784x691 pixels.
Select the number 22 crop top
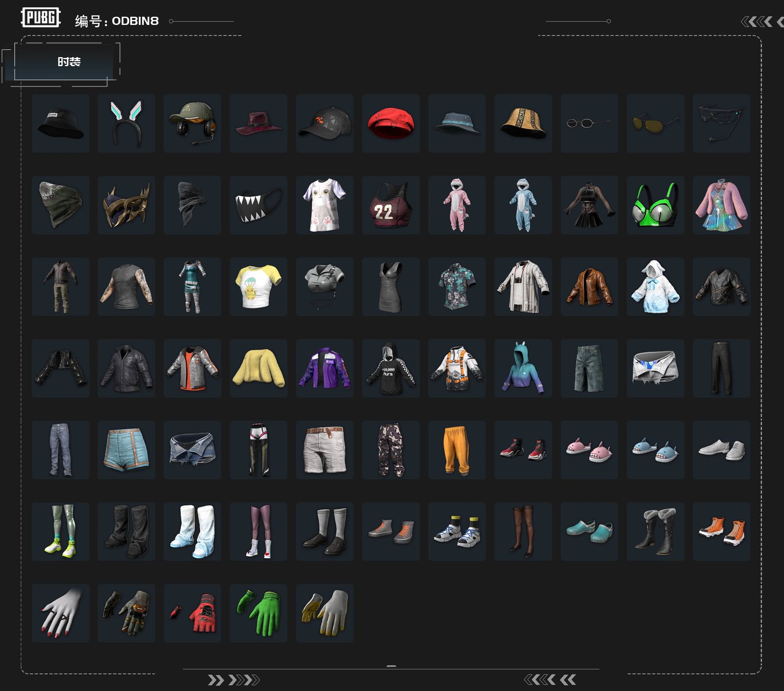tap(391, 205)
